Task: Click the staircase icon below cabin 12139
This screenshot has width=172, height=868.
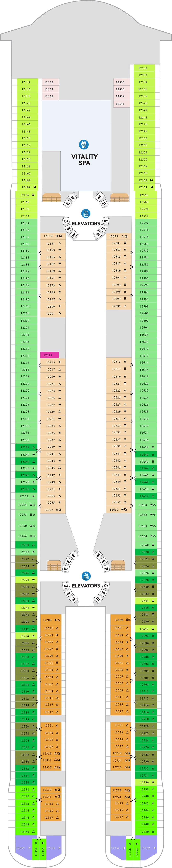Action: tap(51, 198)
